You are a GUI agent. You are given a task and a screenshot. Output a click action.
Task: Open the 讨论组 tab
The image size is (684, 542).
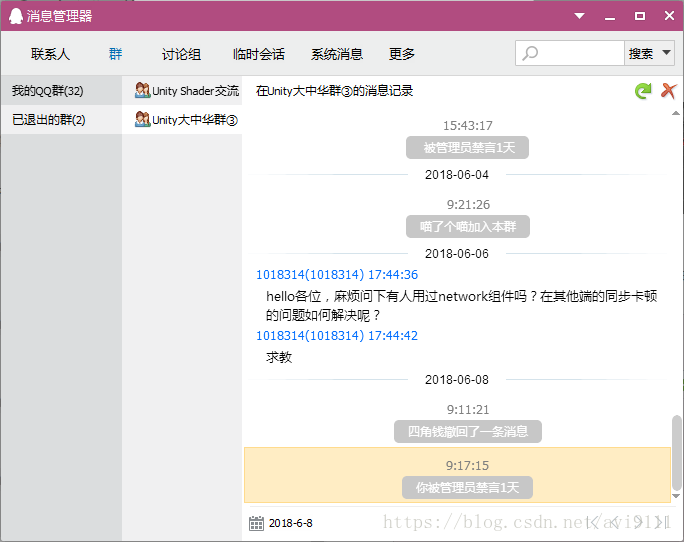click(x=181, y=54)
